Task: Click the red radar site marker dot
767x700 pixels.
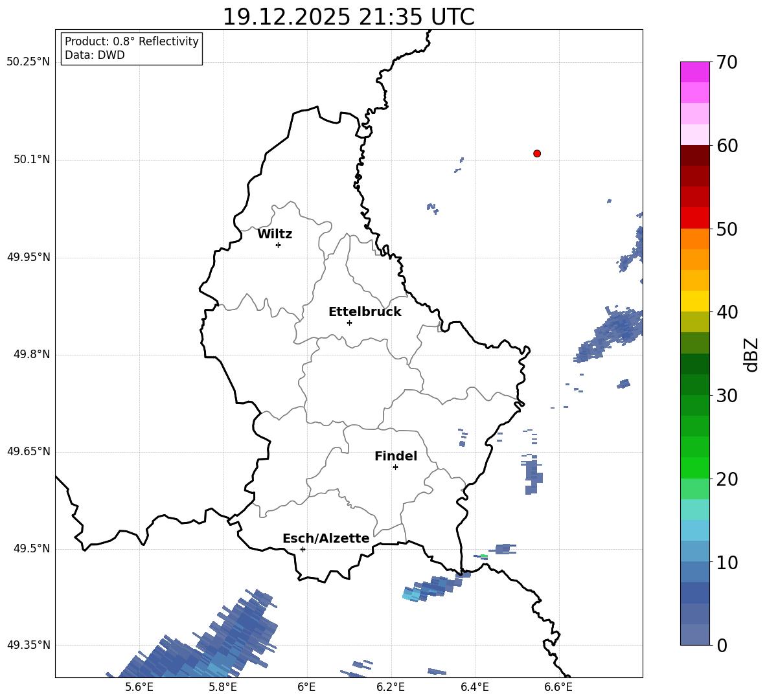Action: point(537,153)
